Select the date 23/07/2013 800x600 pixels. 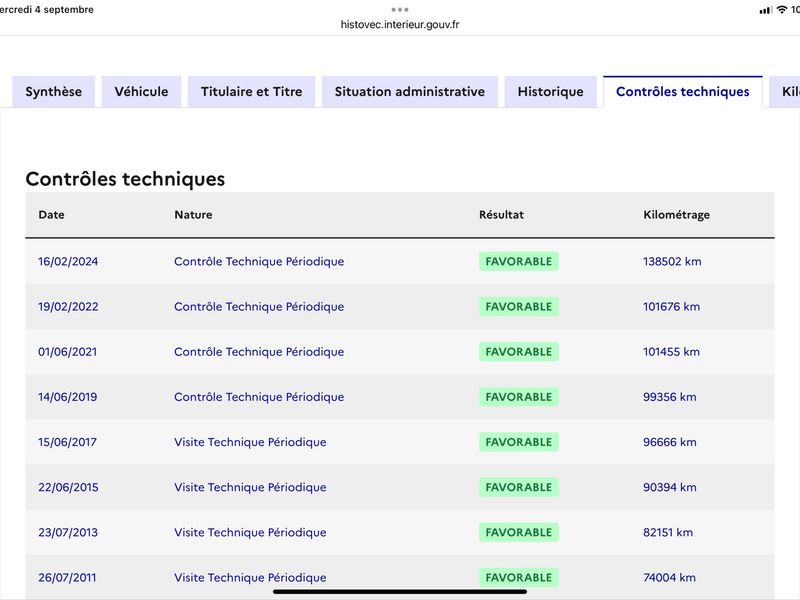(x=68, y=532)
